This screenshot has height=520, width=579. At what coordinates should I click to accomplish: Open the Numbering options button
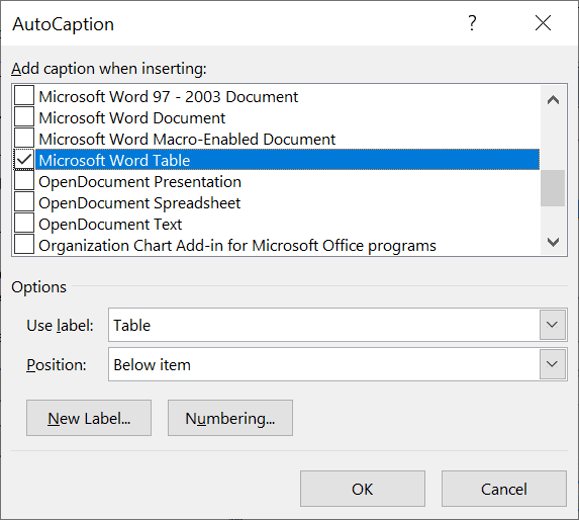point(230,418)
